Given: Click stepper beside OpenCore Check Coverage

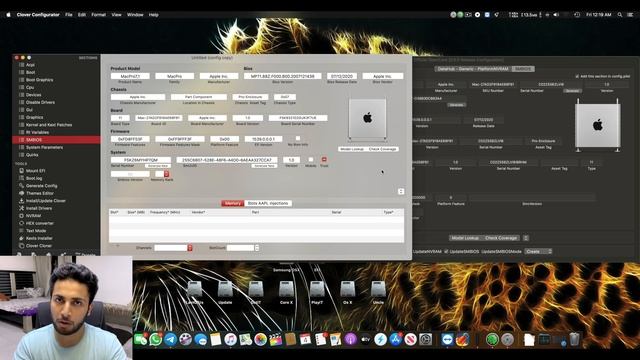Looking at the screenshot, I should (526, 238).
